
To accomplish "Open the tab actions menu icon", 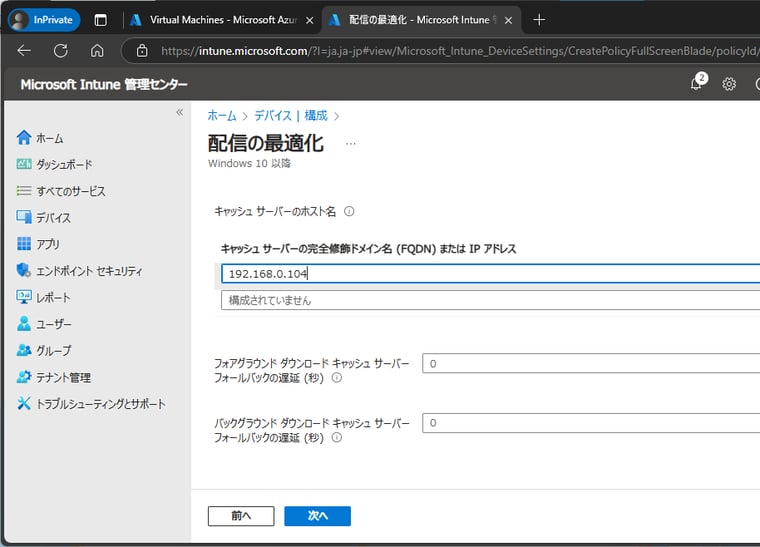I will tap(100, 20).
